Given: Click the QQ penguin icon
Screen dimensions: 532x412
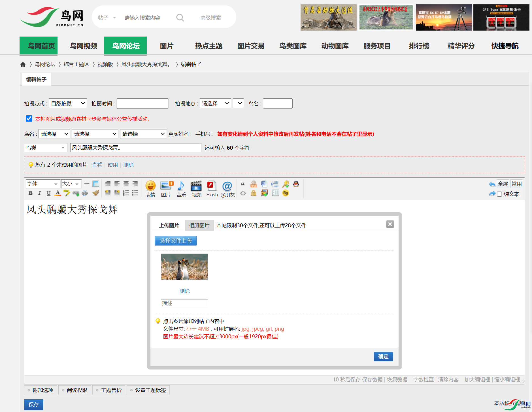Looking at the screenshot, I should point(296,184).
